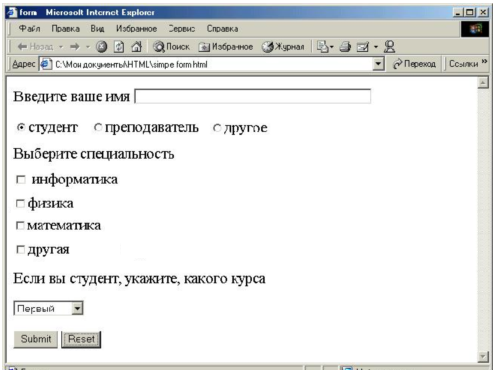Click the Submit button
Screen dimensions: 496x370
pos(36,339)
